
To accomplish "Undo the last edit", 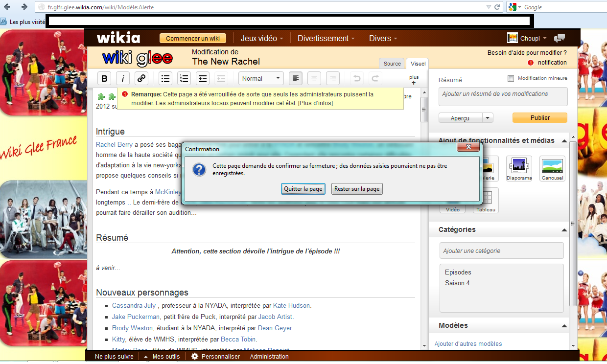I will point(357,78).
